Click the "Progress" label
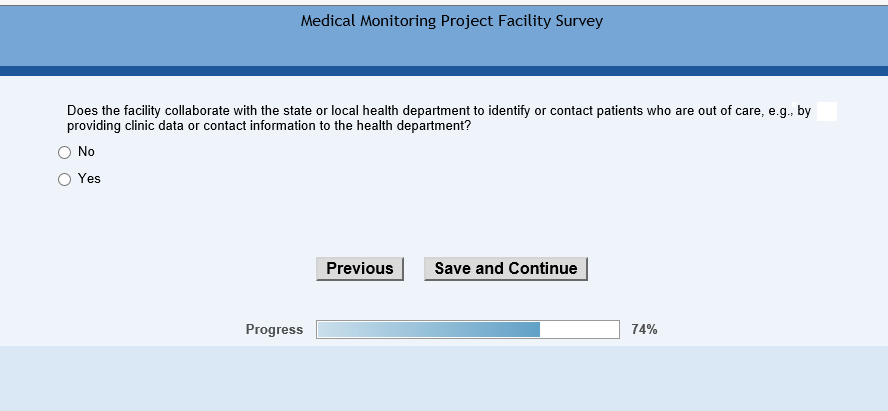888x411 pixels. point(274,330)
